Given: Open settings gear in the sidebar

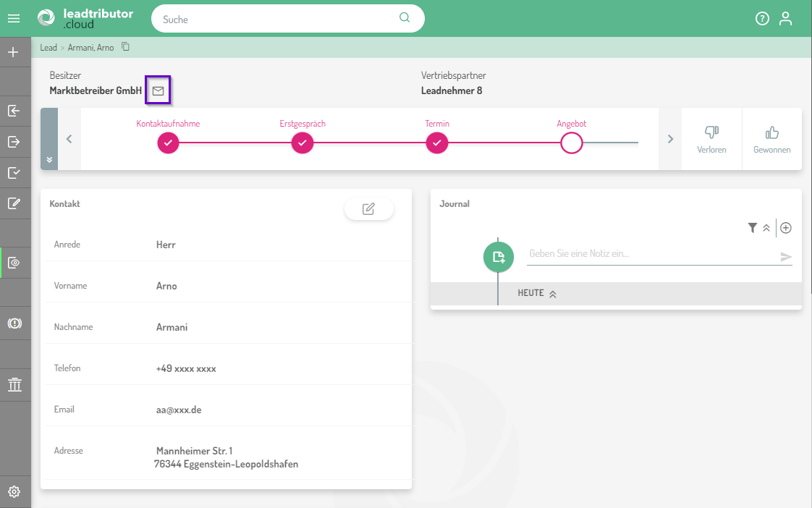Looking at the screenshot, I should 14,492.
